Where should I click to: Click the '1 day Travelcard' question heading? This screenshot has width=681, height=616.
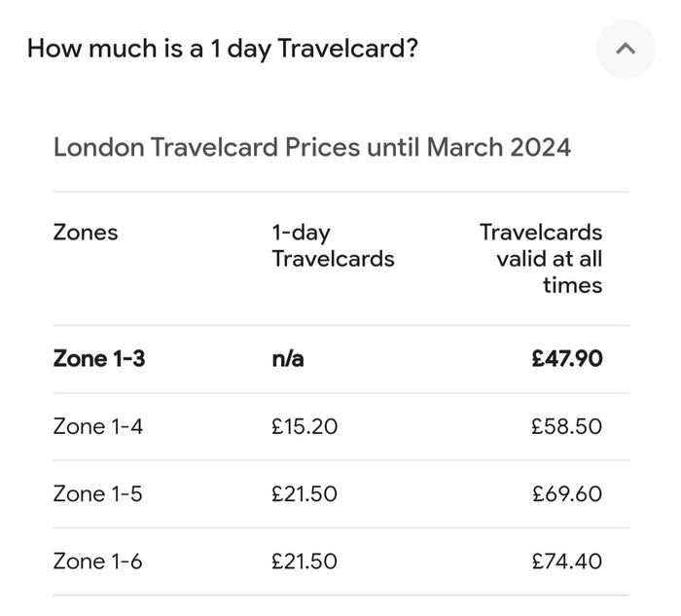coord(222,49)
